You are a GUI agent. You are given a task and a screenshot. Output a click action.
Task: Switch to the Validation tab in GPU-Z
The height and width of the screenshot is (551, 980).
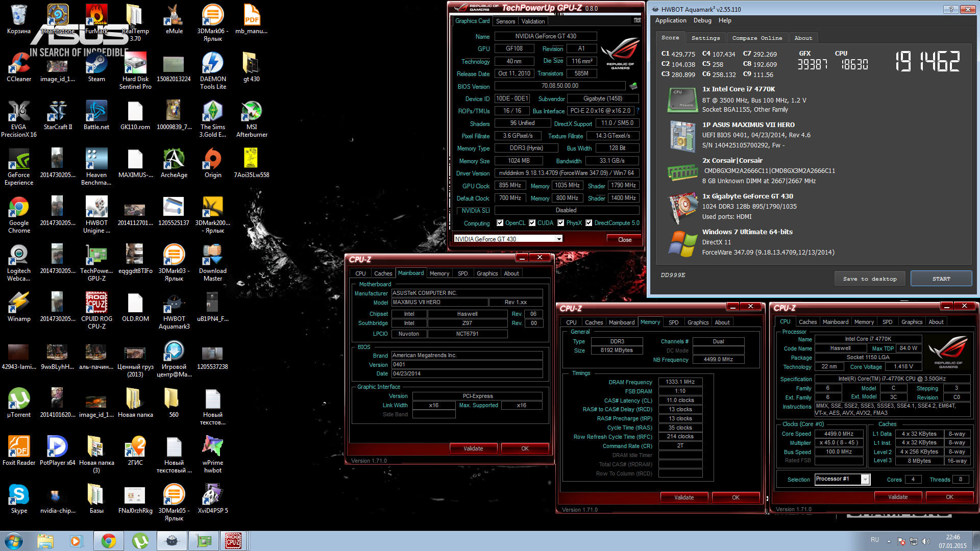(533, 21)
